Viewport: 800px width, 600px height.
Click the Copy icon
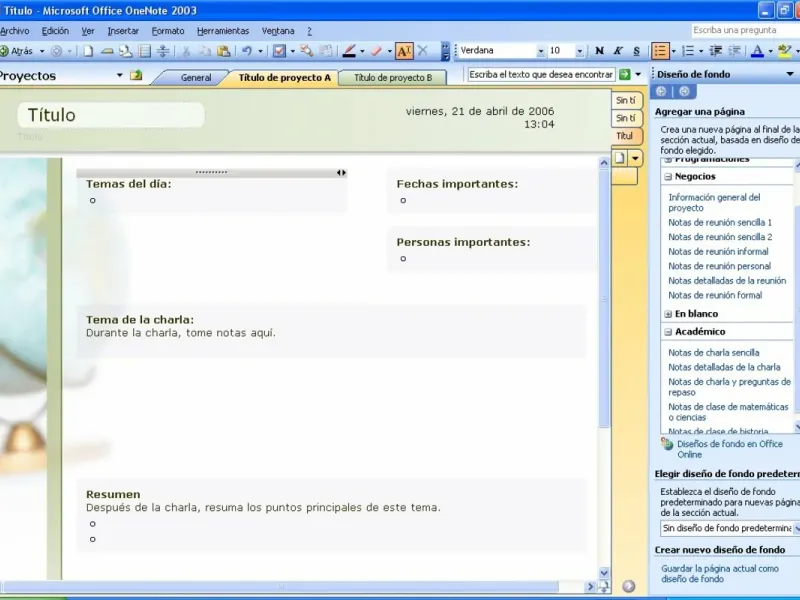pos(205,51)
